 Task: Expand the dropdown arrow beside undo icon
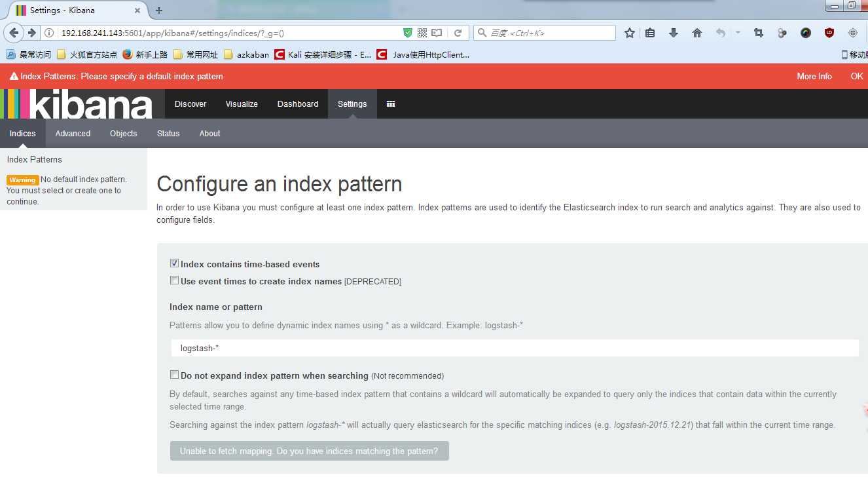(738, 33)
